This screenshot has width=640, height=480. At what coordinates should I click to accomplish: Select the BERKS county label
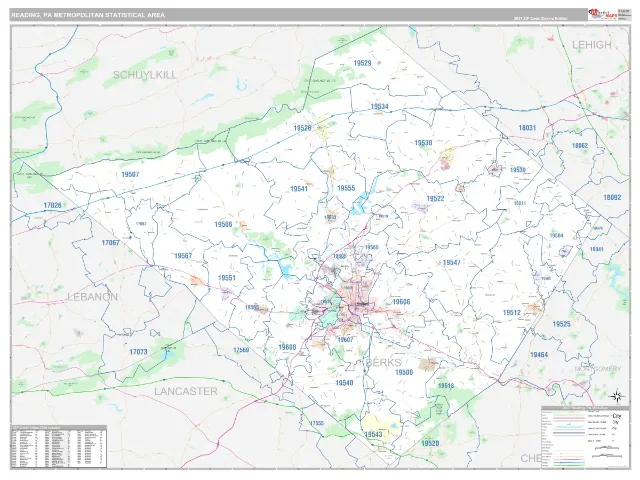coord(383,362)
